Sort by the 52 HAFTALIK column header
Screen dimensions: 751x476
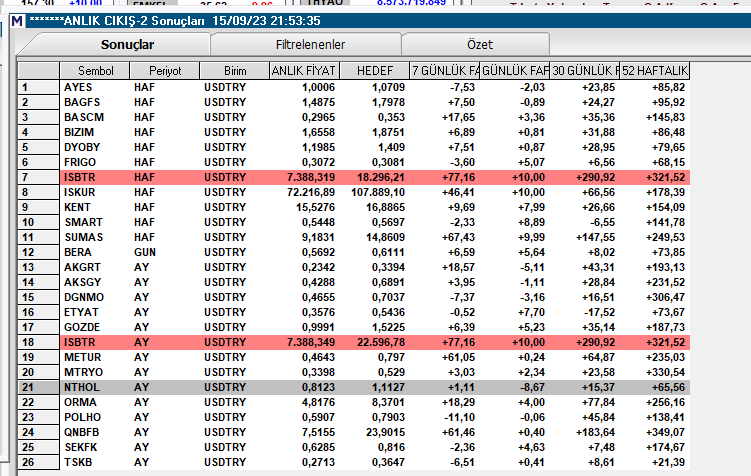[654, 71]
